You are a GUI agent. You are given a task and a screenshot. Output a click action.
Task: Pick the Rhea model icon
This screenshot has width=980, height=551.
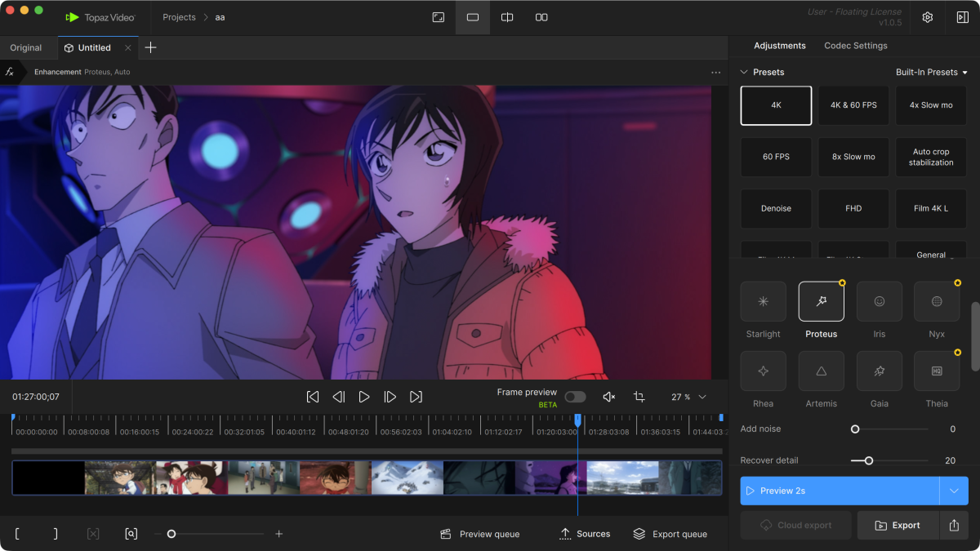click(x=763, y=371)
